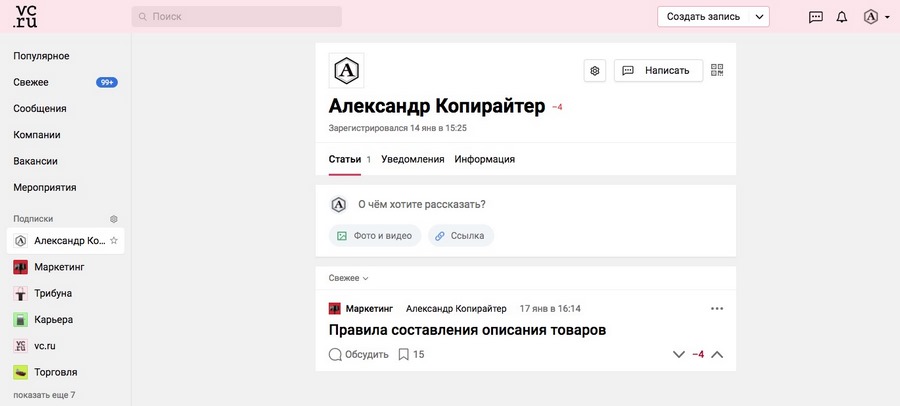Click the Ссылка button
This screenshot has height=406, width=900.
point(461,235)
